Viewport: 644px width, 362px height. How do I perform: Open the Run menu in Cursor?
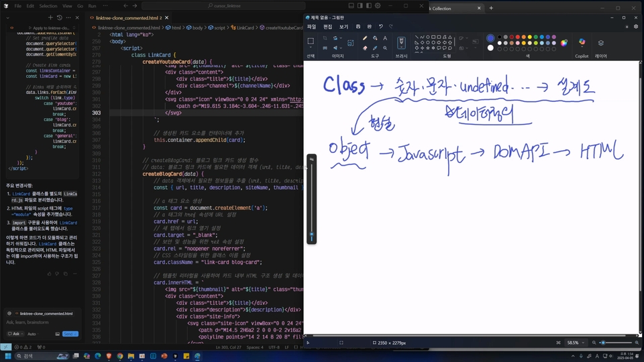92,6
